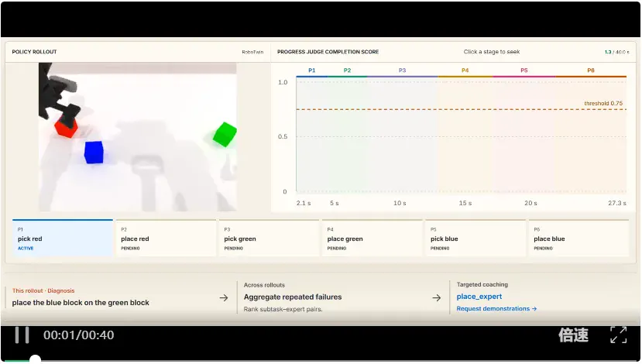This screenshot has height=364, width=642.
Task: Click the video progress slider handle
Action: click(x=35, y=360)
